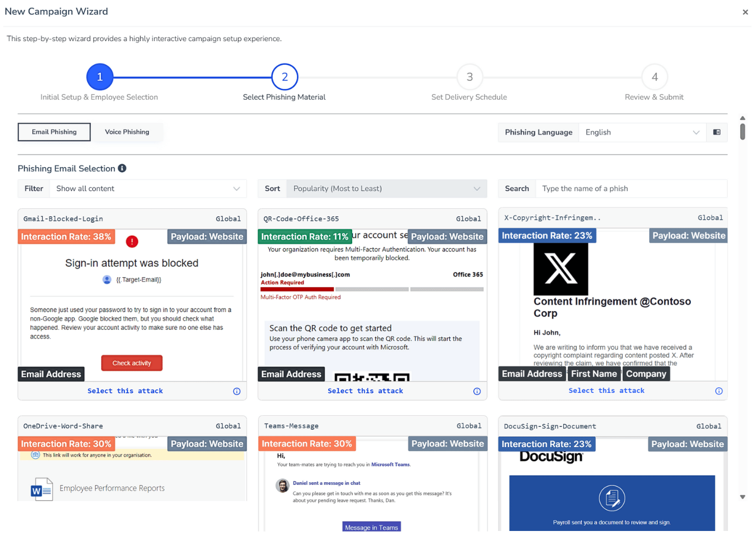The width and height of the screenshot is (756, 537).
Task: Jump to step 4 Review & Submit
Action: (x=655, y=77)
